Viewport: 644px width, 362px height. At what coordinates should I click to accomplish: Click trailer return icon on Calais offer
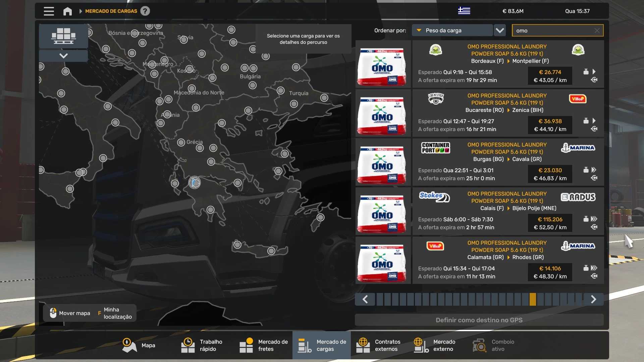click(x=594, y=227)
